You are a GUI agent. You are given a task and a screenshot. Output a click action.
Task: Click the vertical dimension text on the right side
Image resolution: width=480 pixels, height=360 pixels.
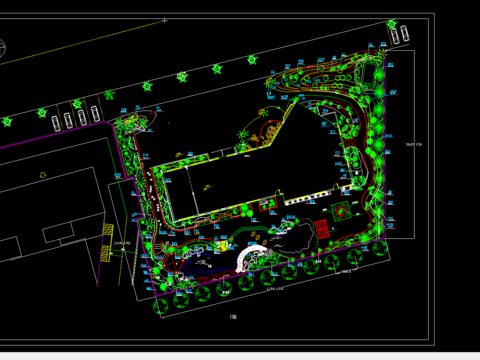(x=414, y=145)
